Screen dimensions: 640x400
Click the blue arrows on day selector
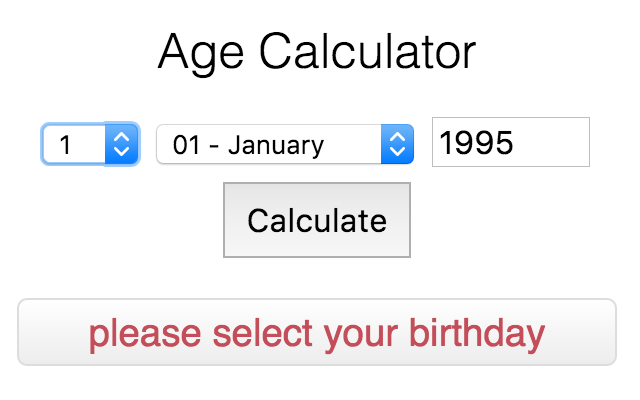[122, 145]
